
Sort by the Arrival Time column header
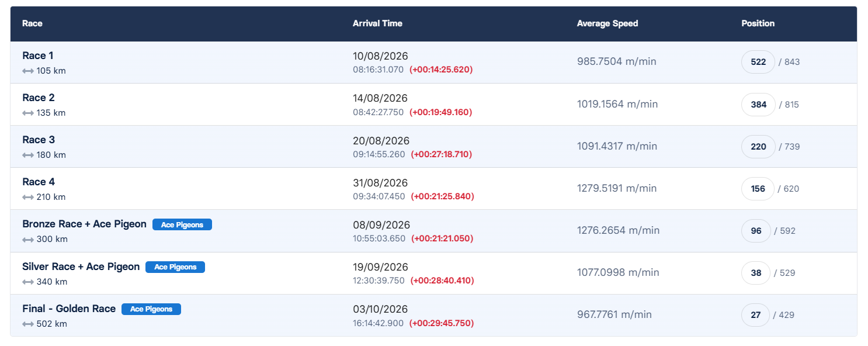click(x=377, y=23)
